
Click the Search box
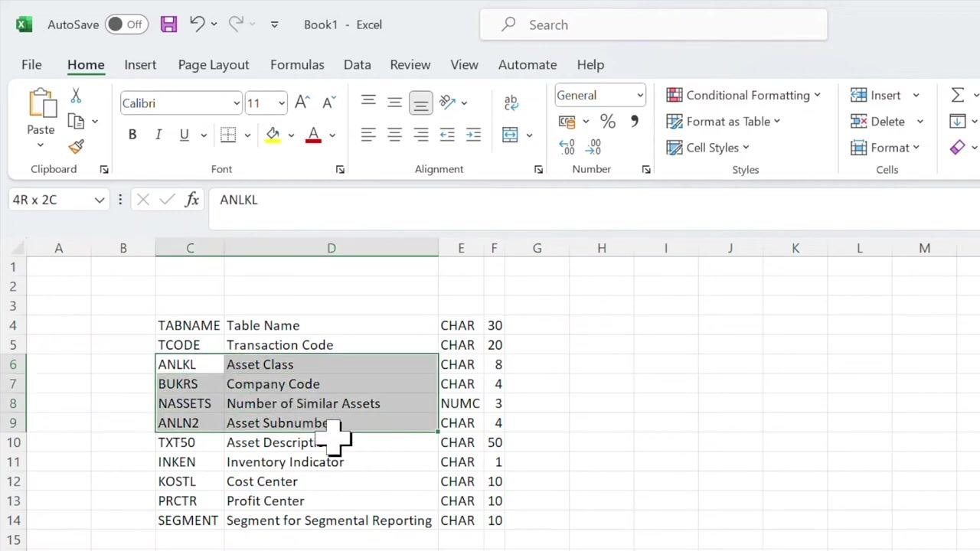(x=653, y=24)
